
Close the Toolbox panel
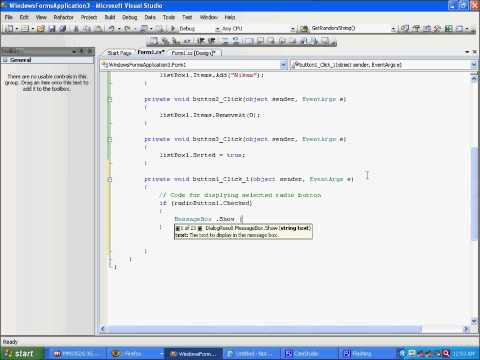[90, 51]
